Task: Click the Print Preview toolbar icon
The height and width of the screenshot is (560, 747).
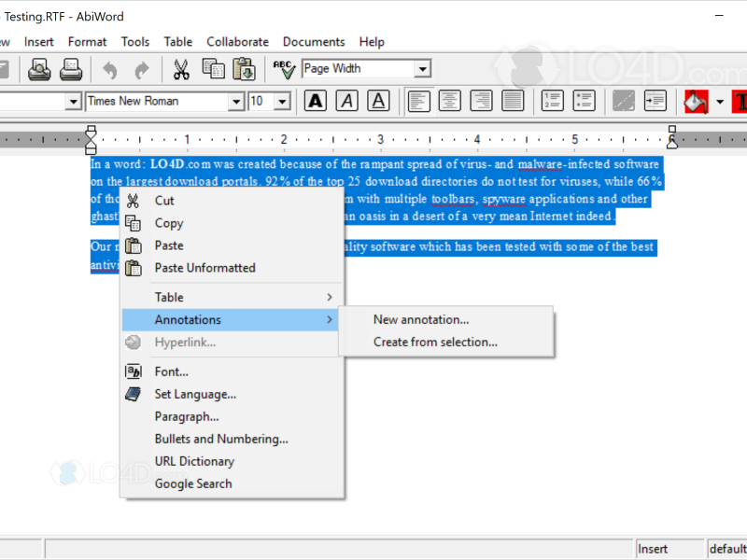Action: click(39, 69)
